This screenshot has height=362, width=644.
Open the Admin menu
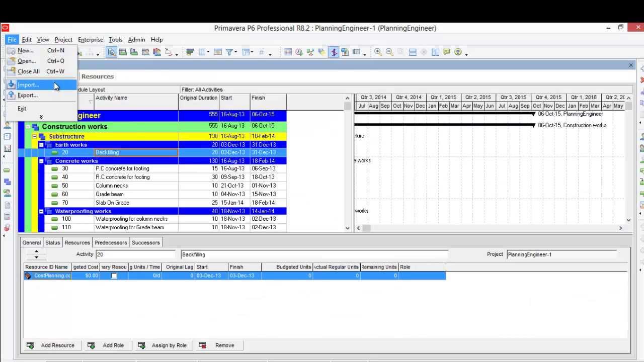click(x=136, y=40)
